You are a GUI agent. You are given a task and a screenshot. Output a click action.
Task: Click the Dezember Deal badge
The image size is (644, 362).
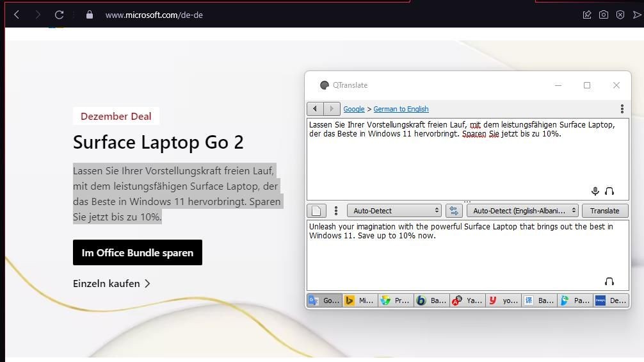point(116,116)
